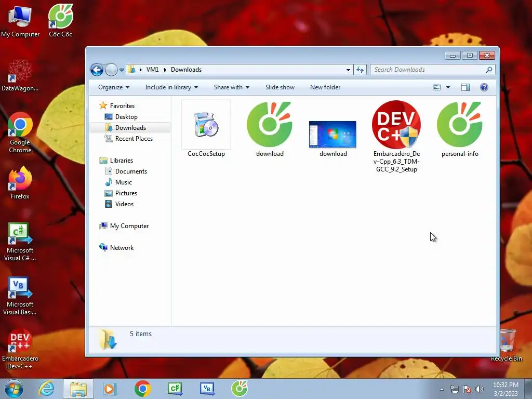The image size is (532, 399).
Task: Open Recent Places in Favorites
Action: click(x=129, y=138)
